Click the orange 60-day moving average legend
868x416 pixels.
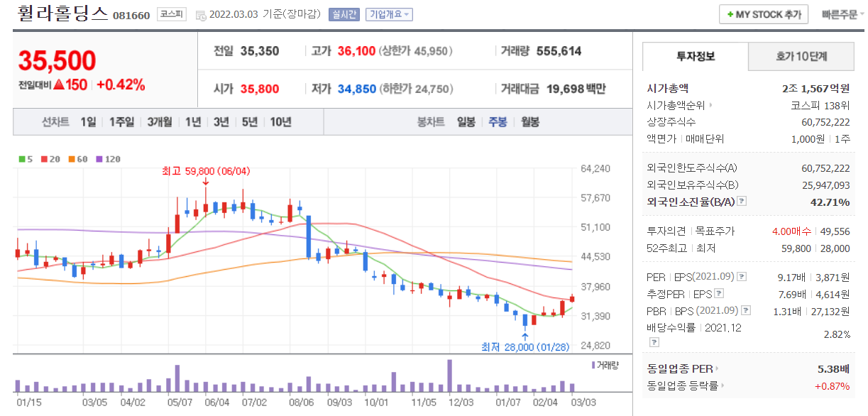[x=77, y=159]
